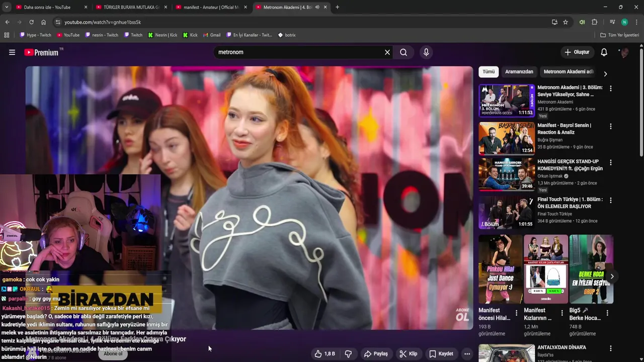The width and height of the screenshot is (644, 362).
Task: Open the YouTube guide hamburger menu
Action: tap(12, 52)
